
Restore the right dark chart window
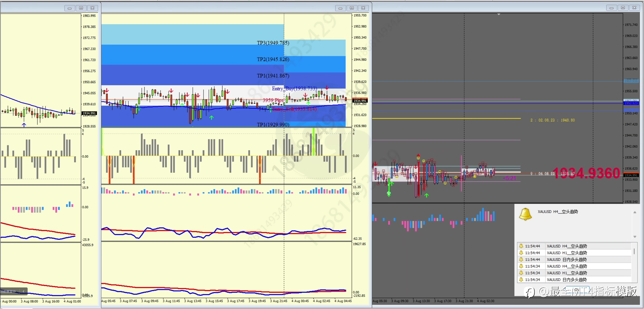(623, 8)
